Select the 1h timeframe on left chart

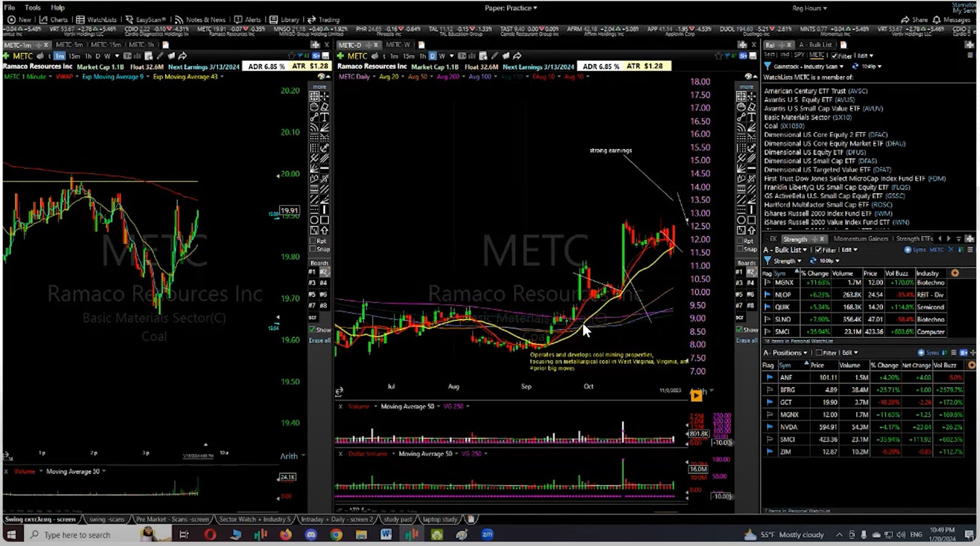[88, 56]
